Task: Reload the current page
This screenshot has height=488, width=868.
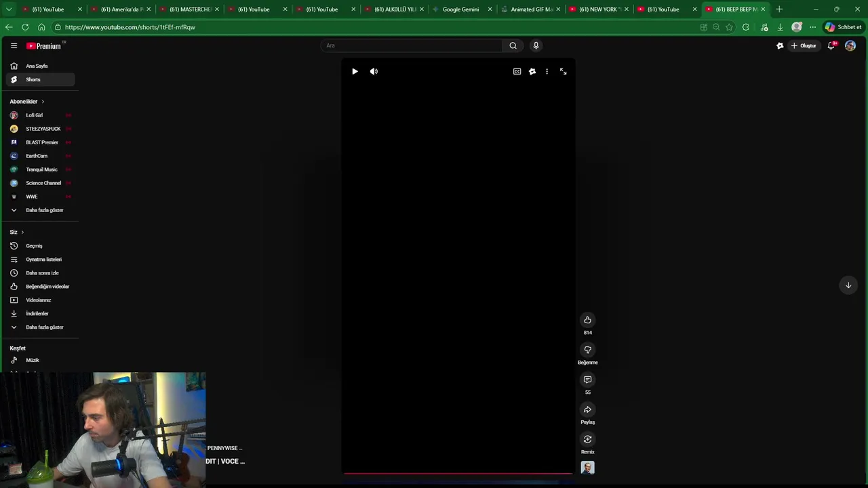Action: [x=25, y=27]
